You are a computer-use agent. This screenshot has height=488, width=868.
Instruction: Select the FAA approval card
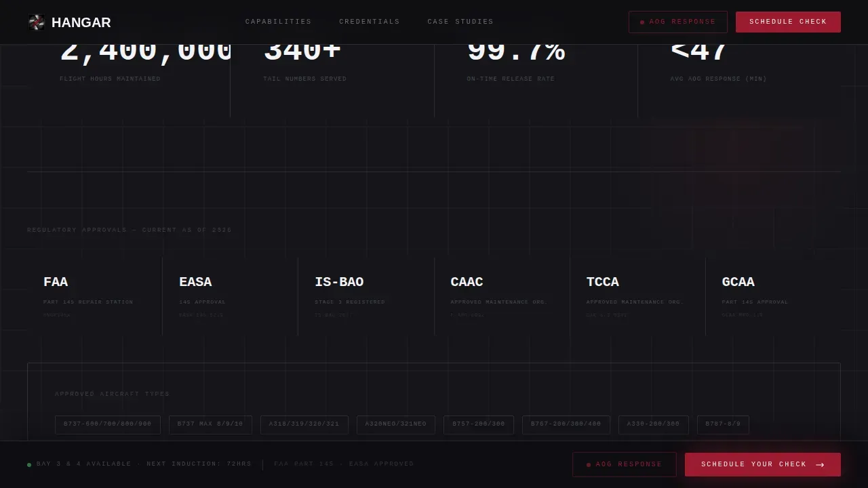(x=95, y=297)
